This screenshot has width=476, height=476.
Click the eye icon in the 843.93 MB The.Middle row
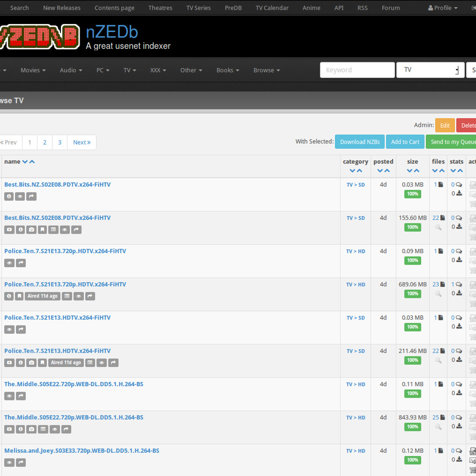tap(55, 430)
